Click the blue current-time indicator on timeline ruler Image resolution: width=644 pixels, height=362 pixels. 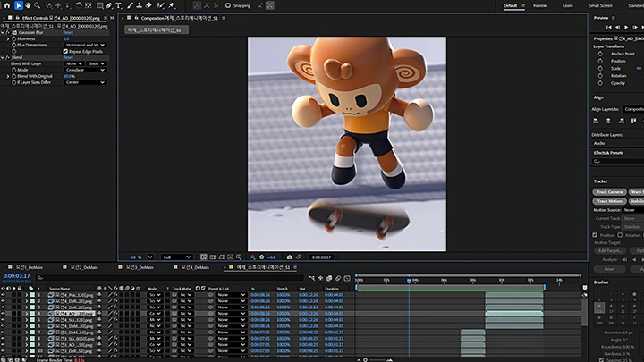coord(409,281)
